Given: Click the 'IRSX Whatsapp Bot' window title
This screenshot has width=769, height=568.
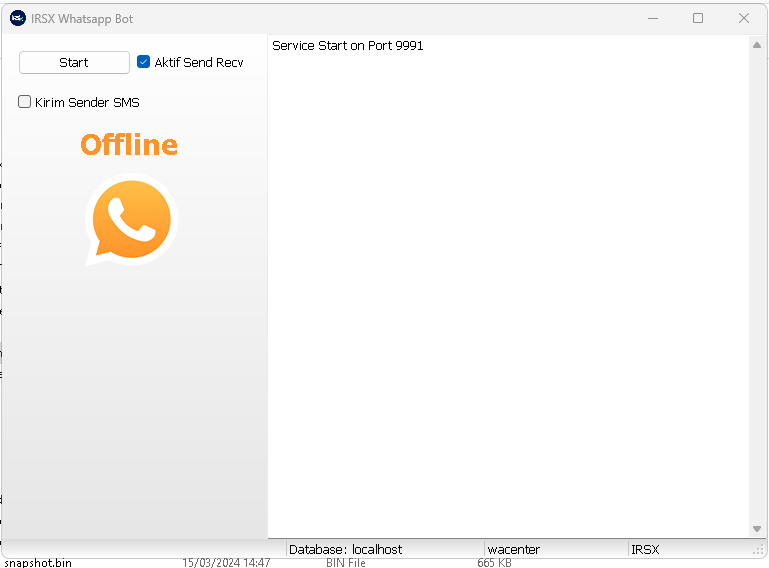Looking at the screenshot, I should coord(82,19).
